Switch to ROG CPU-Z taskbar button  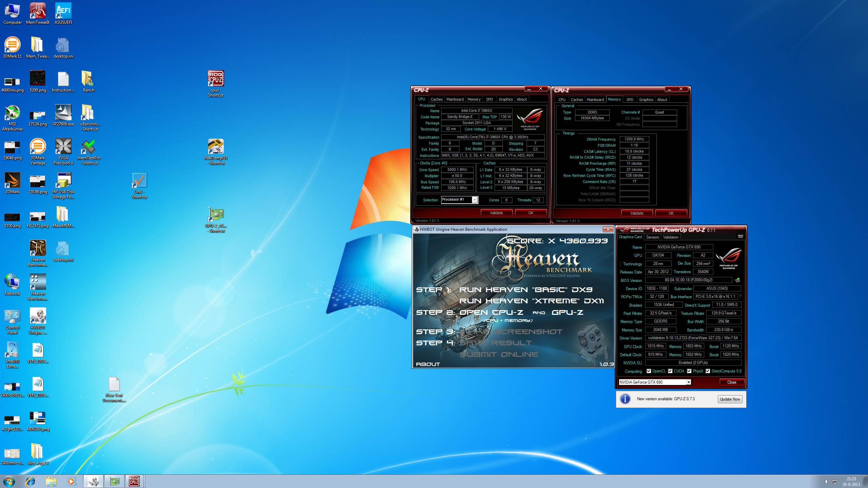click(134, 481)
